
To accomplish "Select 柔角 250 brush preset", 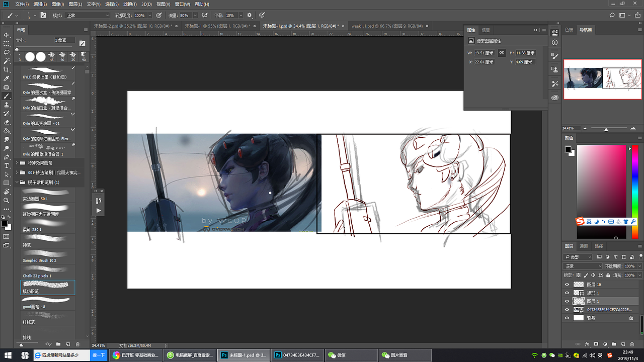I will tap(48, 226).
